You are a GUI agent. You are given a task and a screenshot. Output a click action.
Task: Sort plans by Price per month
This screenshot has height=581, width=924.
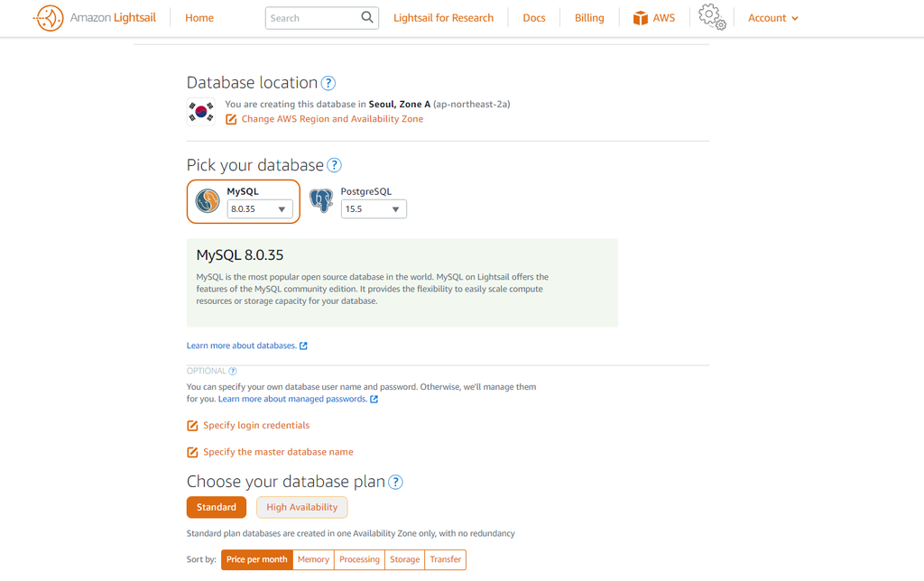coord(257,559)
